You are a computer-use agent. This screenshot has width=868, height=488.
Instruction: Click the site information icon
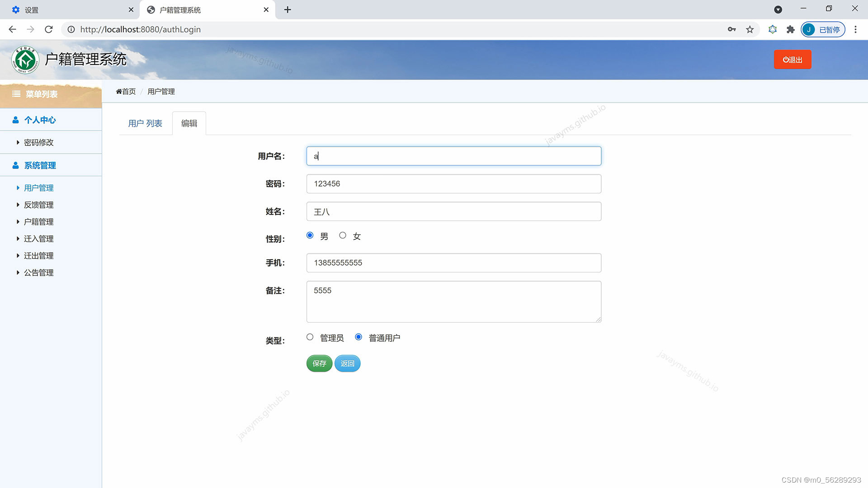click(71, 30)
